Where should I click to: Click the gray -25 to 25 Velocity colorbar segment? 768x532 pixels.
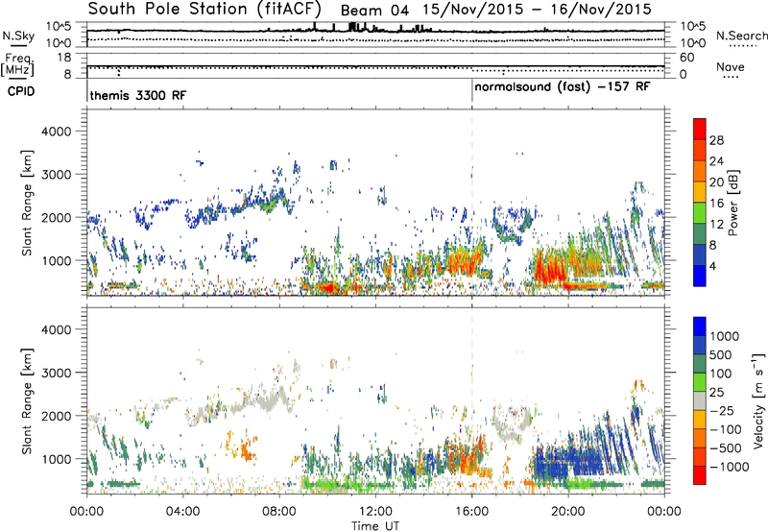point(700,401)
